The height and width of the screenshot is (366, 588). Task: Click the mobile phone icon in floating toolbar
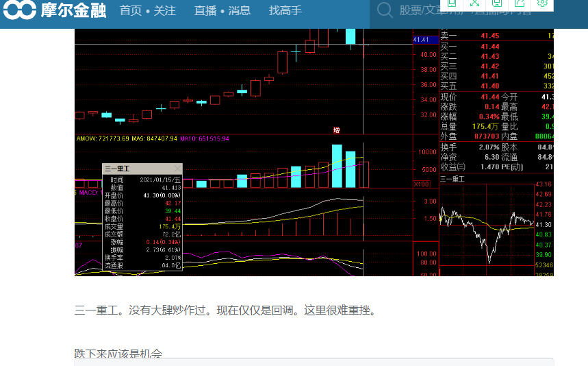452,3
